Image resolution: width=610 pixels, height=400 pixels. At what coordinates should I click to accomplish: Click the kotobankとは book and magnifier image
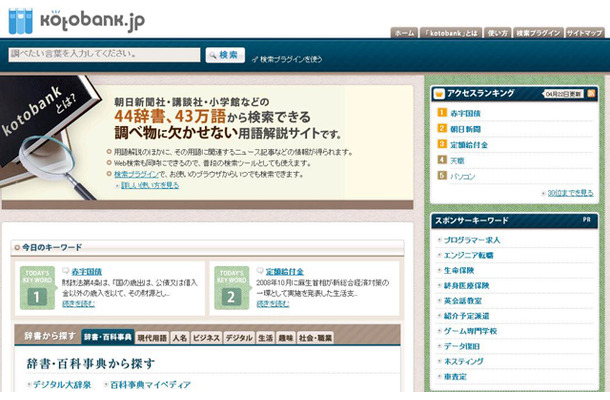point(49,138)
